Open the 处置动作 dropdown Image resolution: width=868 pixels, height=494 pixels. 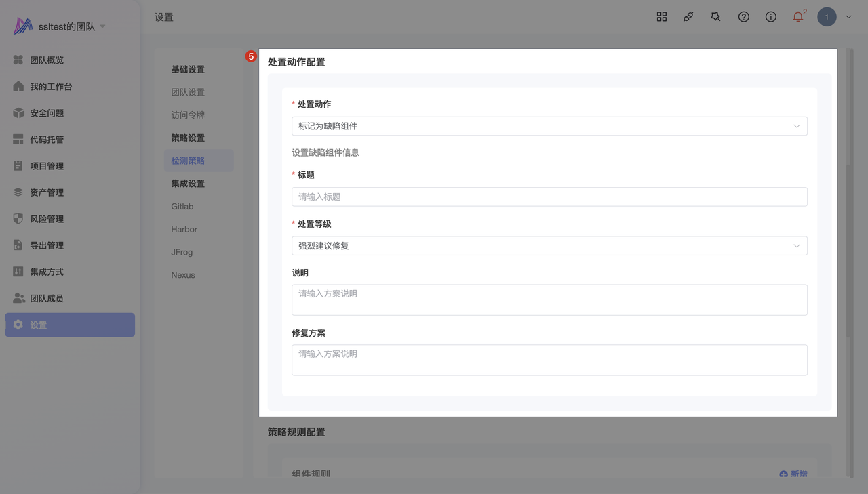549,126
